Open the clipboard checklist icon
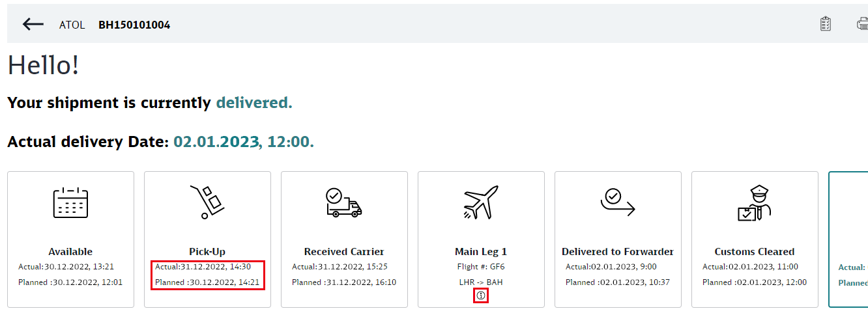Image resolution: width=868 pixels, height=313 pixels. pos(826,24)
